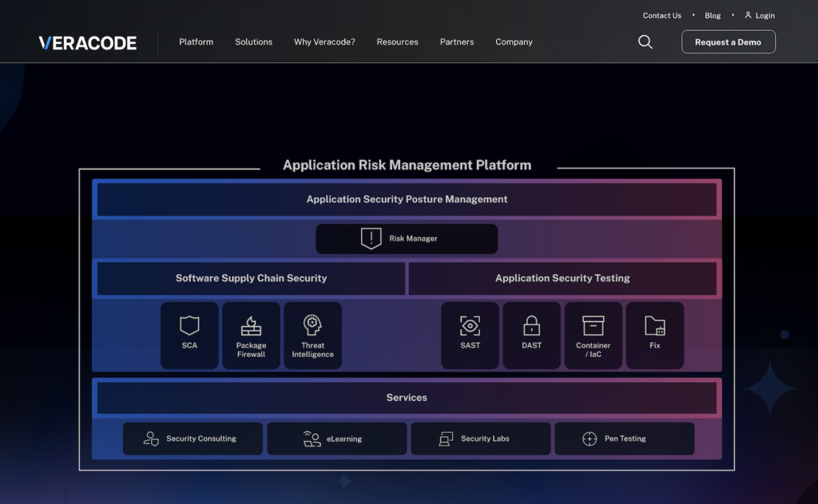Image resolution: width=818 pixels, height=504 pixels.
Task: Select the Container / IaC box icon
Action: tap(594, 326)
